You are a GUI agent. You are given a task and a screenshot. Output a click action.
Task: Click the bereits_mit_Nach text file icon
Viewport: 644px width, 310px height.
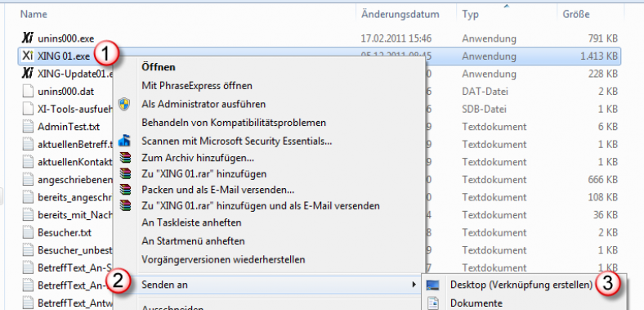[x=28, y=214]
